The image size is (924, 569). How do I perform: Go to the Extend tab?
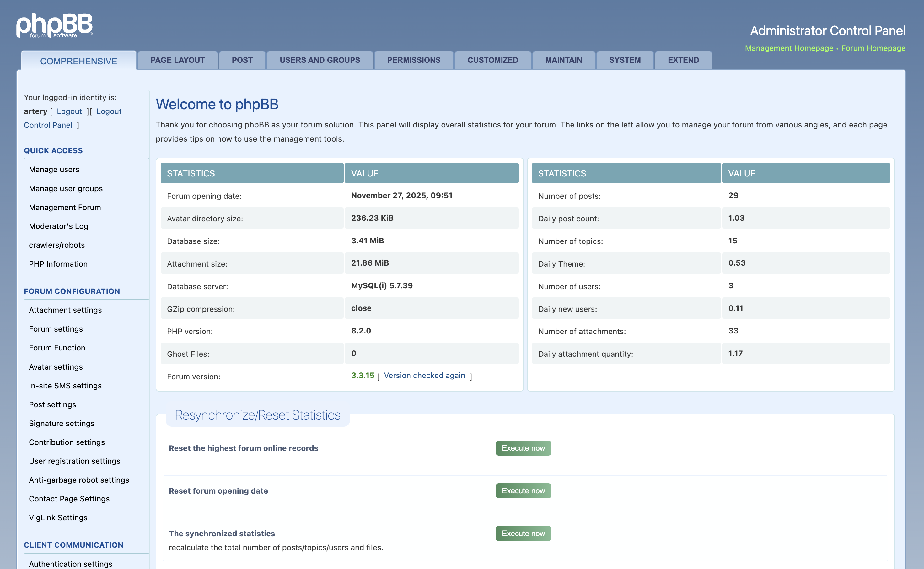tap(683, 60)
